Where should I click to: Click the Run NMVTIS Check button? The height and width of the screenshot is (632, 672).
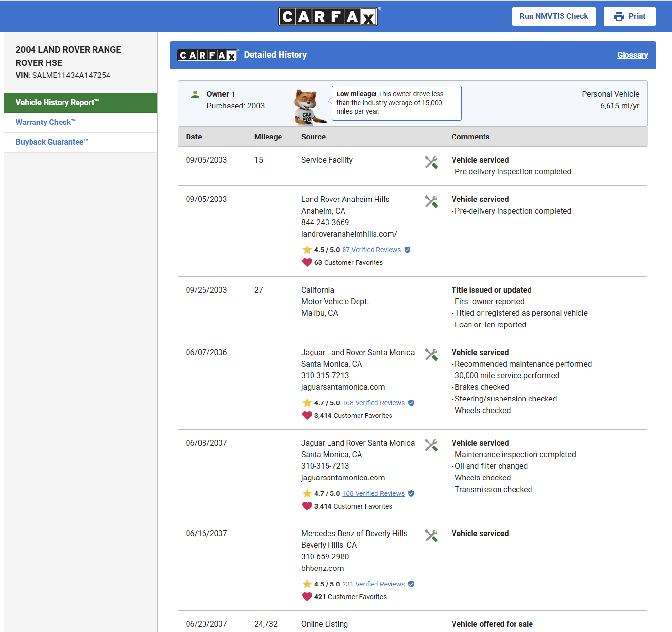554,16
